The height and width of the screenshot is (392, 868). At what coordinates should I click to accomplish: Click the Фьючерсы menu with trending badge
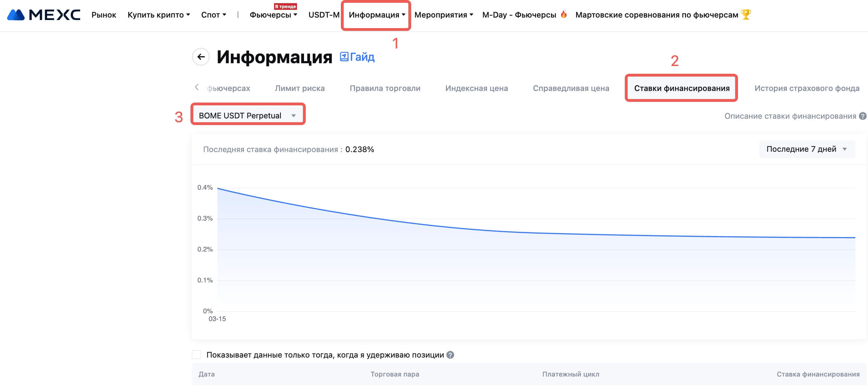(273, 15)
